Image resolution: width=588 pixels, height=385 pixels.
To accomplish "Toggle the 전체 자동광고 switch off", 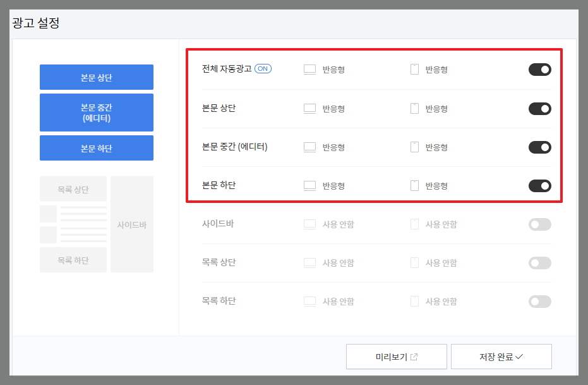I will [x=539, y=70].
